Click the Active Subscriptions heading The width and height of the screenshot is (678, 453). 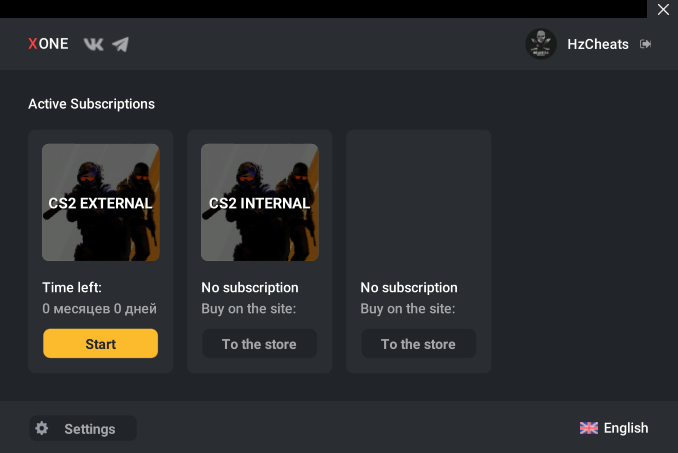click(x=91, y=104)
